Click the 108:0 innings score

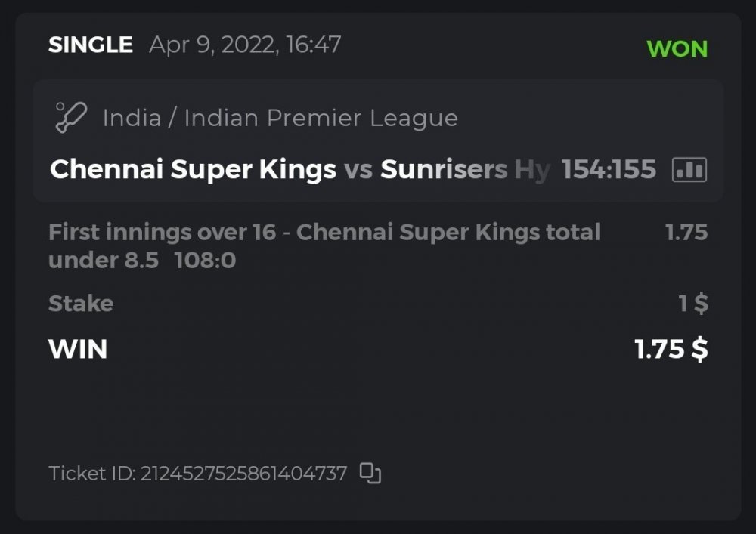point(205,261)
